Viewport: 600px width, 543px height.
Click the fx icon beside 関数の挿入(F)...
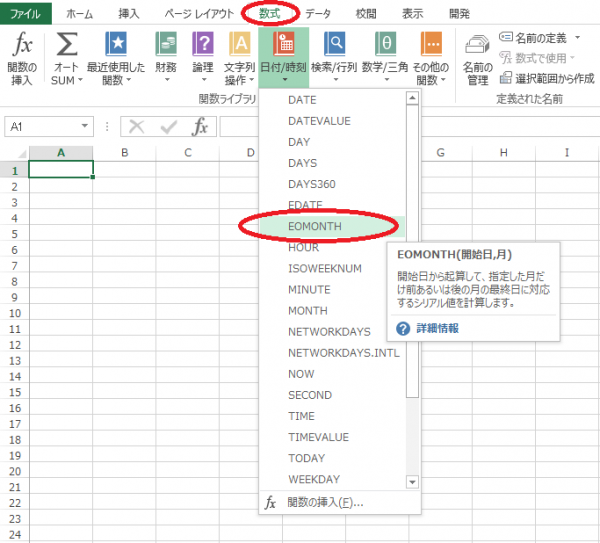[x=270, y=502]
